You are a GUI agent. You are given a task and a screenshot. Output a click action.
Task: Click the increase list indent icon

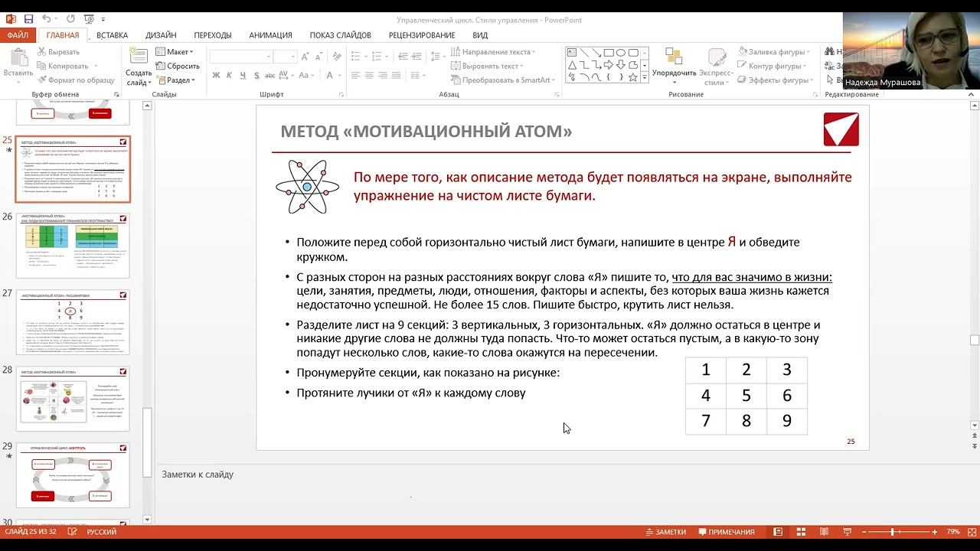[x=418, y=57]
